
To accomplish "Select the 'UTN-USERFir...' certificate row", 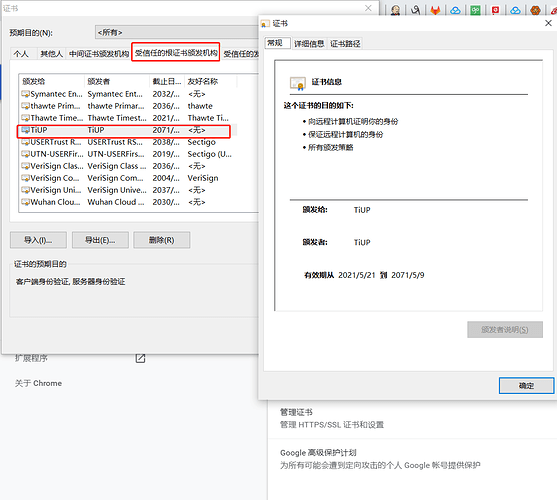I will (128, 154).
